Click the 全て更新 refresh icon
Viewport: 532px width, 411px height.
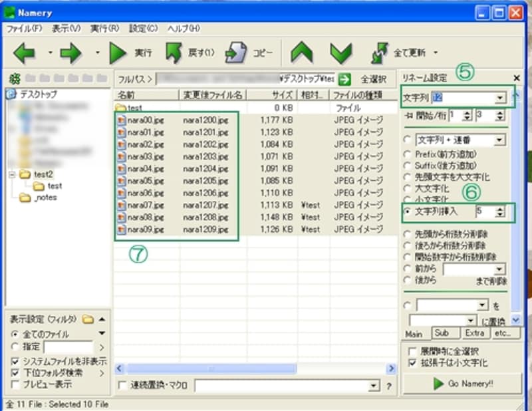click(380, 52)
